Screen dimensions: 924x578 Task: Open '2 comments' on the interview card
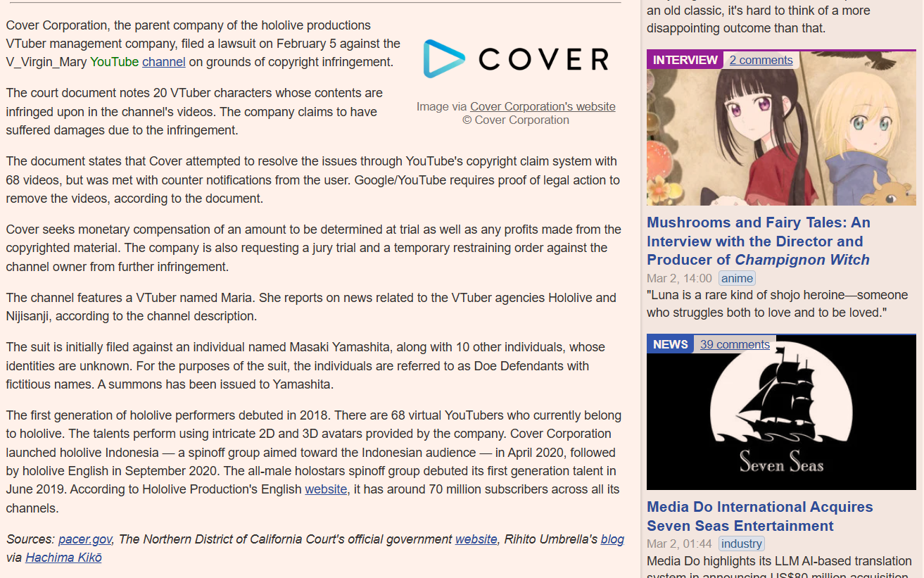761,61
